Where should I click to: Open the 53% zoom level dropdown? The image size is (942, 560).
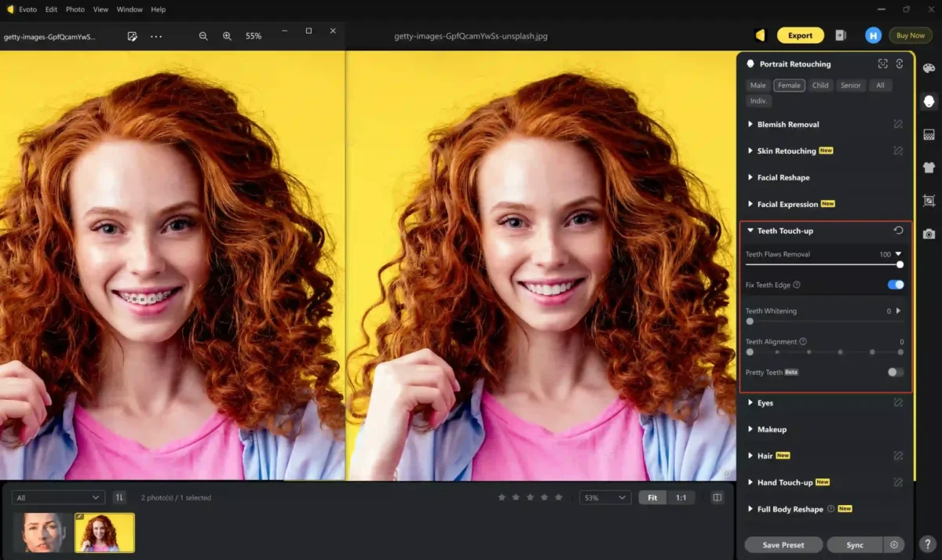tap(605, 497)
